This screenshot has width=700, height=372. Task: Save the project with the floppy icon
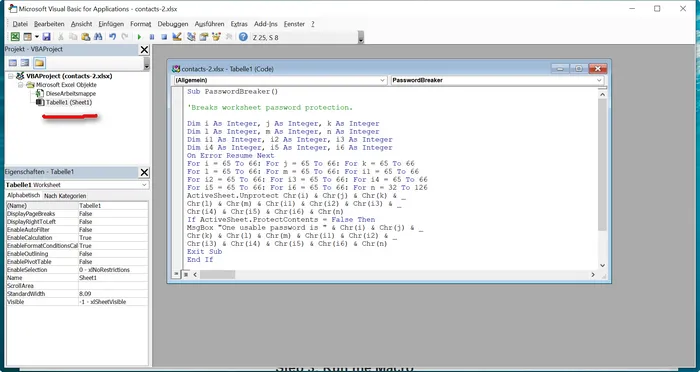point(46,37)
